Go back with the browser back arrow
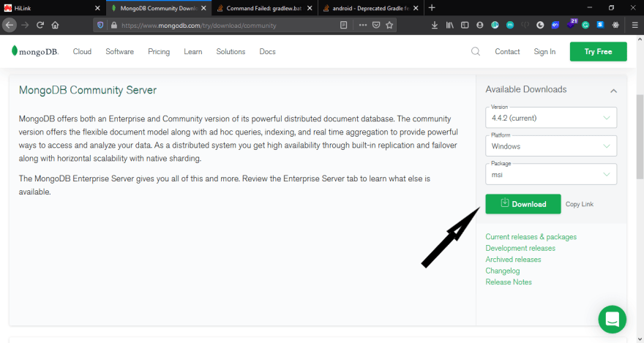This screenshot has height=343, width=644. point(10,25)
